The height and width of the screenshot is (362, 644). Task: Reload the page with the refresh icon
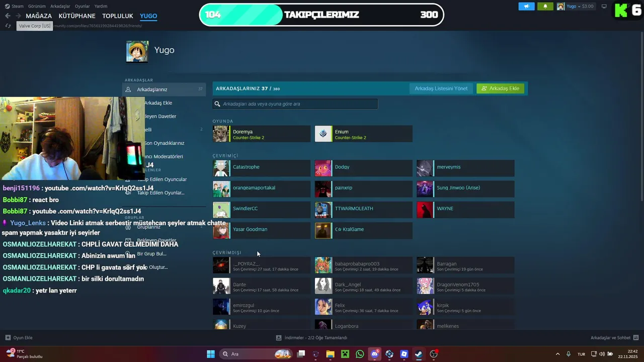(x=8, y=26)
